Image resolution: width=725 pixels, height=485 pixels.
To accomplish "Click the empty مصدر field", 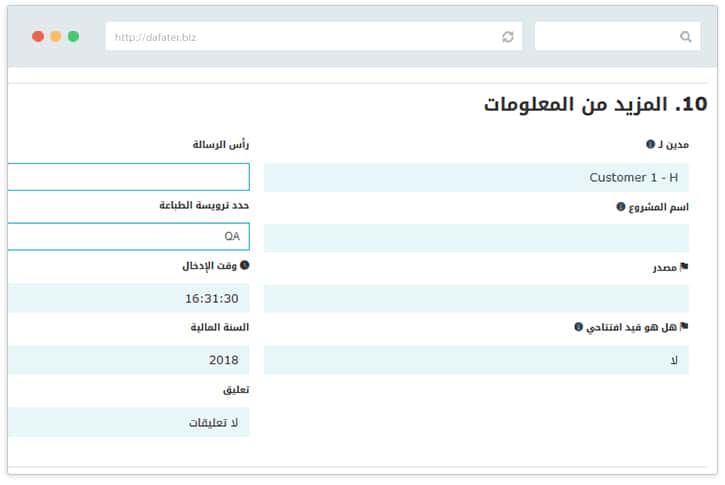I will (x=476, y=299).
